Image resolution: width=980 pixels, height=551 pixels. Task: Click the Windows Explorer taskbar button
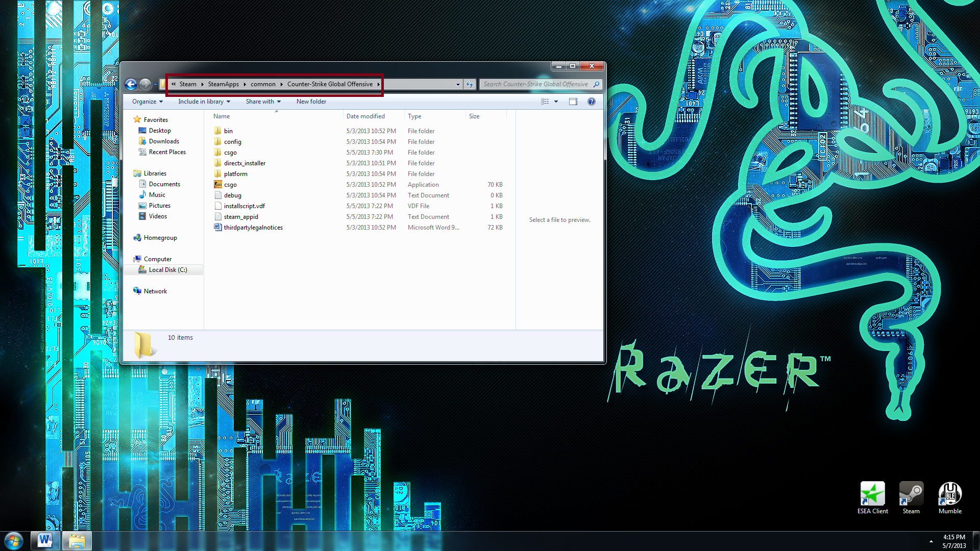click(x=77, y=540)
